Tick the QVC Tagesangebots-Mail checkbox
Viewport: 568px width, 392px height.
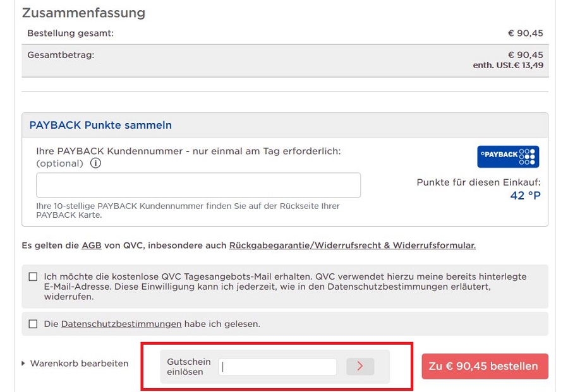coord(33,277)
